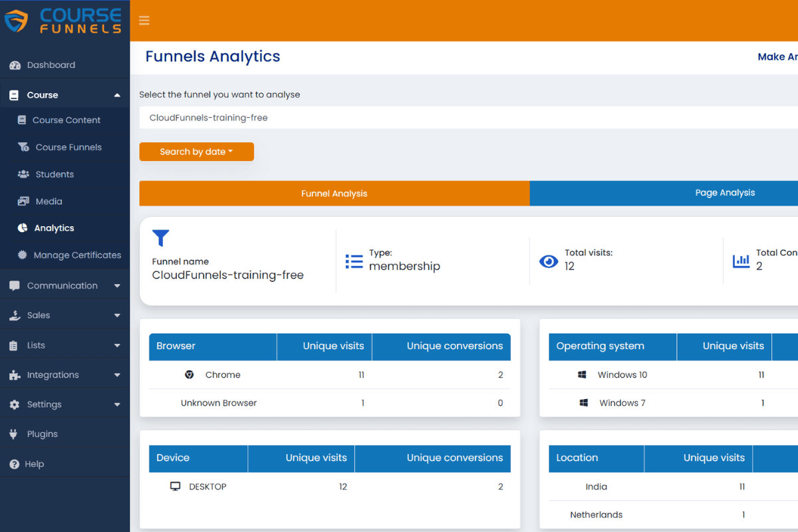Click the membership type value
Image resolution: width=798 pixels, height=532 pixels.
(404, 266)
